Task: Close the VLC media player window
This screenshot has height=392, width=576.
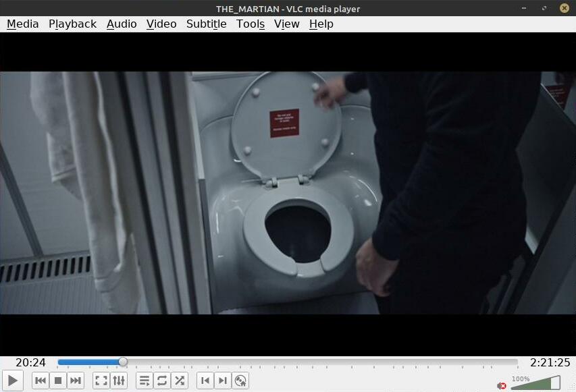Action: pyautogui.click(x=565, y=8)
